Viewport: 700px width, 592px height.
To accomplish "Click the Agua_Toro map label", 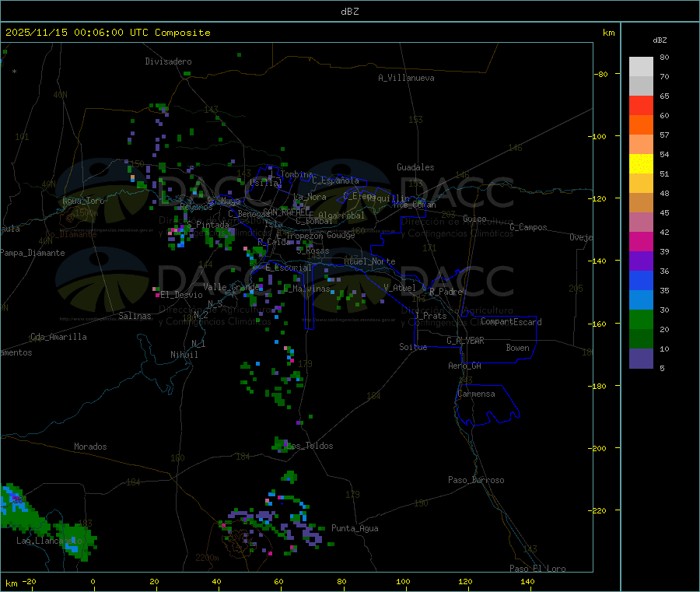I will click(x=83, y=201).
